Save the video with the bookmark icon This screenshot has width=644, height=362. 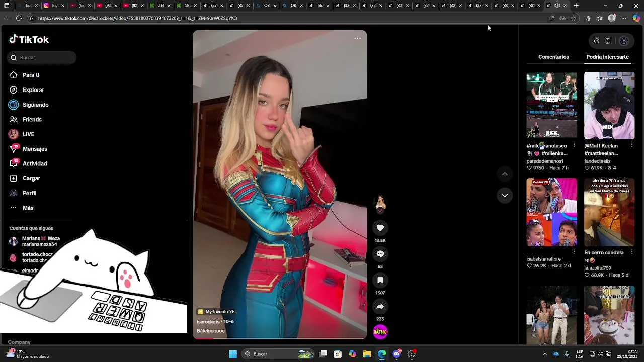[380, 280]
